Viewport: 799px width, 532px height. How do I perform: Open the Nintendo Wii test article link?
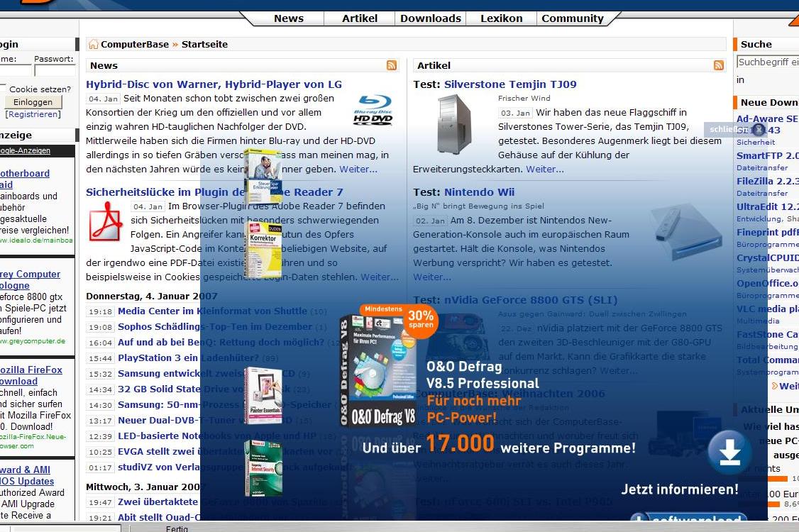click(x=479, y=192)
